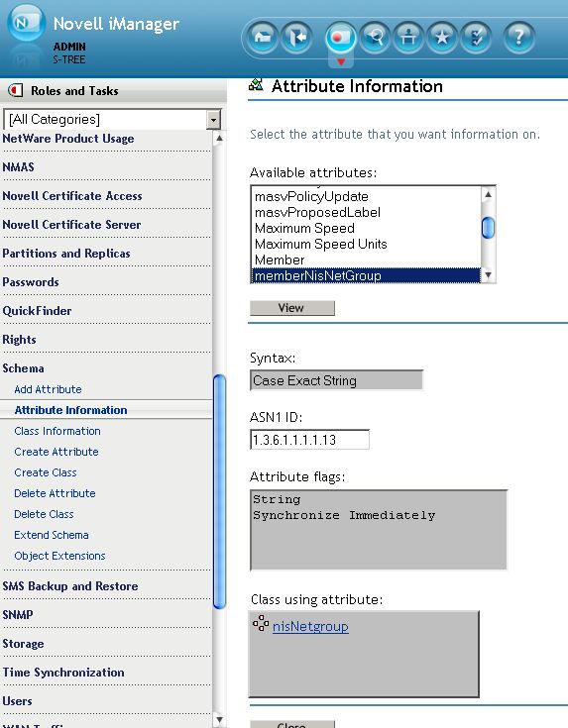Open the Help question mark icon
This screenshot has width=568, height=728.
[x=518, y=37]
